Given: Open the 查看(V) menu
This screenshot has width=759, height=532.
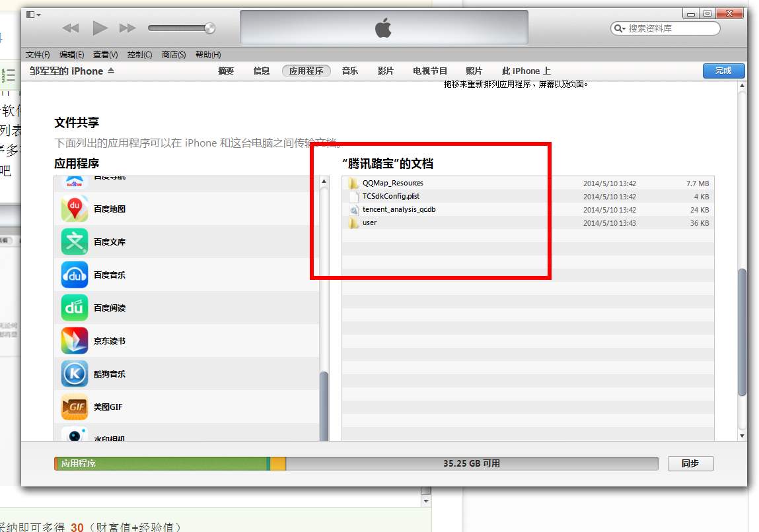Looking at the screenshot, I should click(x=106, y=55).
